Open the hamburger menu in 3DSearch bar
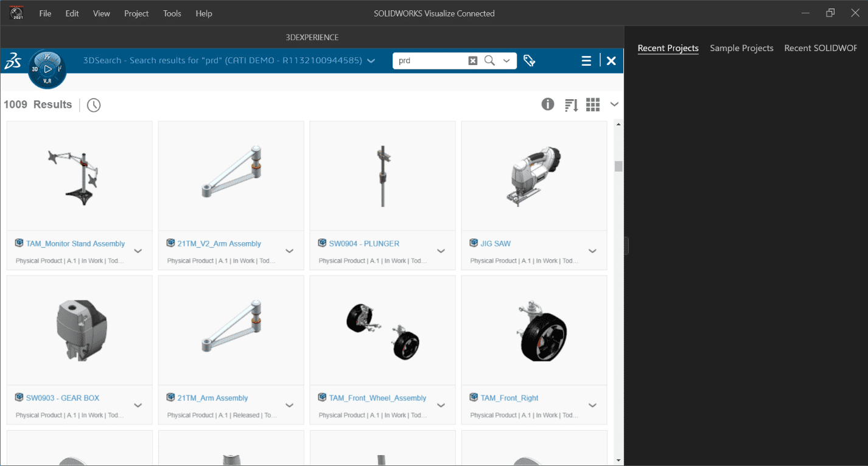Screen dimensions: 868x466 point(586,61)
